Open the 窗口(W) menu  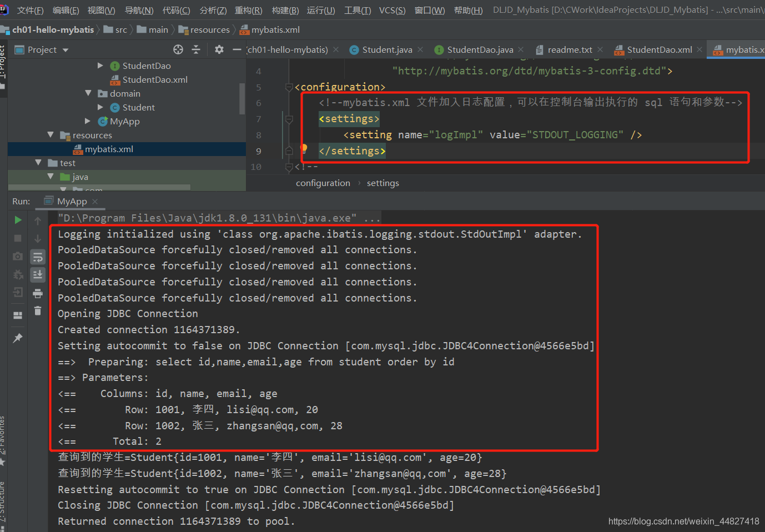pyautogui.click(x=430, y=11)
